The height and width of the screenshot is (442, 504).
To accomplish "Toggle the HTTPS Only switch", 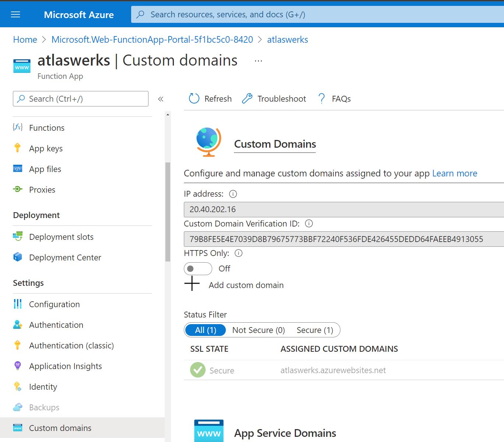I will coord(198,269).
